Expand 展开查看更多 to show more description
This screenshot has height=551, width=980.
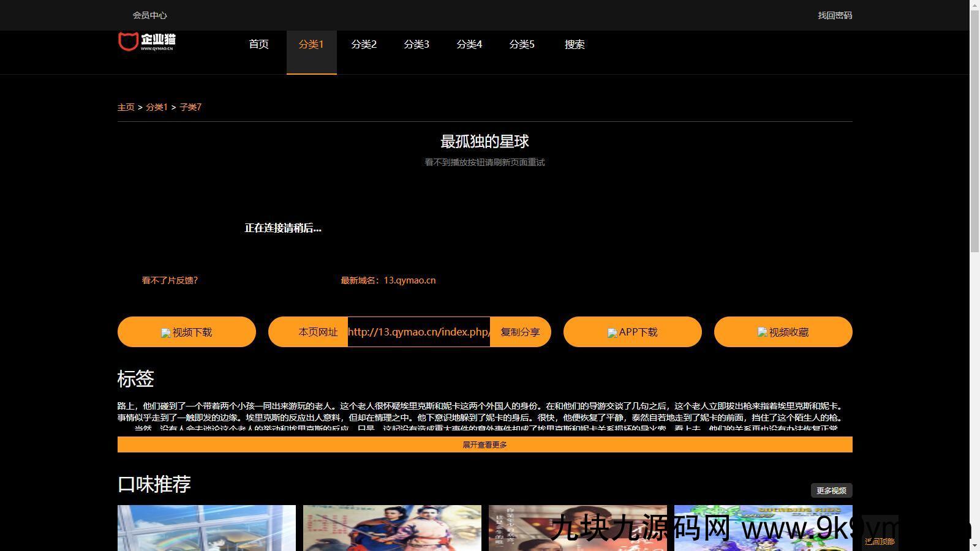tap(484, 444)
